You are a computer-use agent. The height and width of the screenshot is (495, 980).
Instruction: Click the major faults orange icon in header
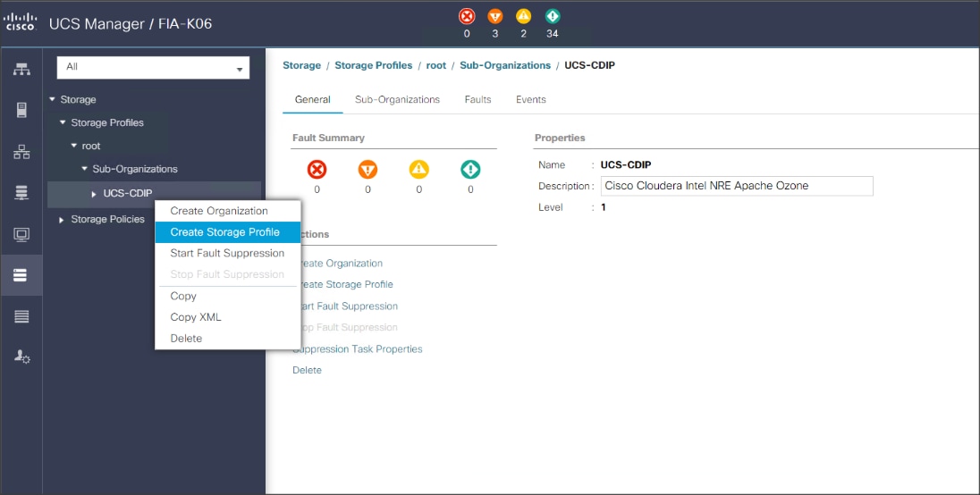[495, 16]
